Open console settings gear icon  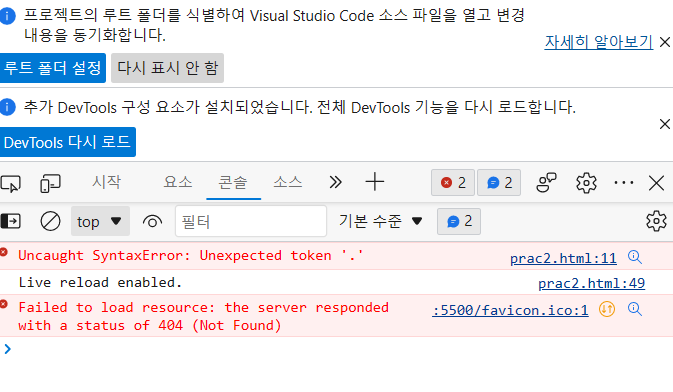click(656, 221)
